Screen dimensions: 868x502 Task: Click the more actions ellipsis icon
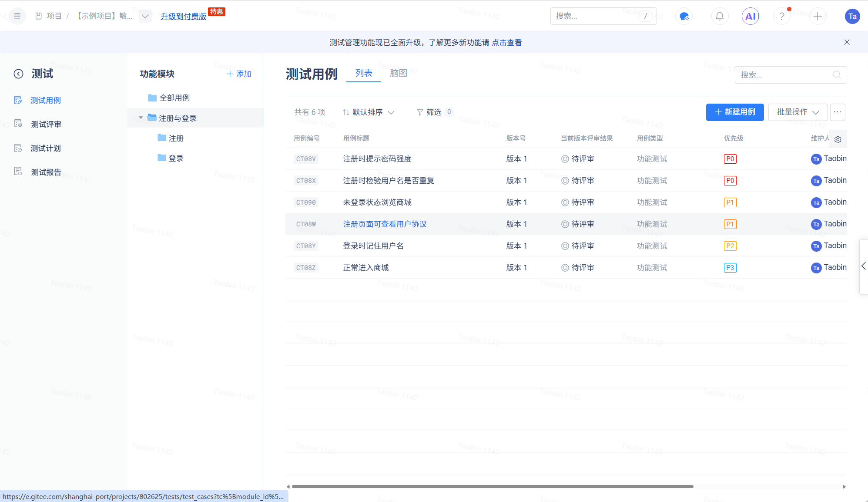coord(837,112)
